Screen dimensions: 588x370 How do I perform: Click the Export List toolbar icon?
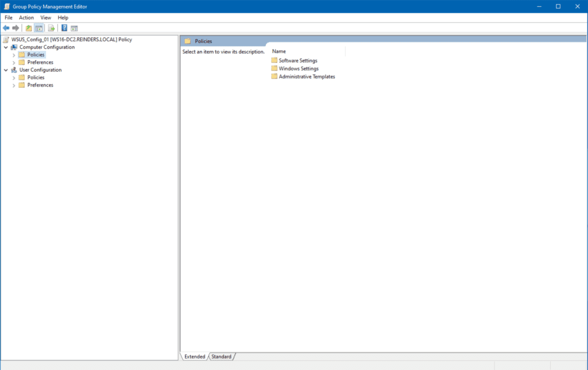[x=51, y=28]
